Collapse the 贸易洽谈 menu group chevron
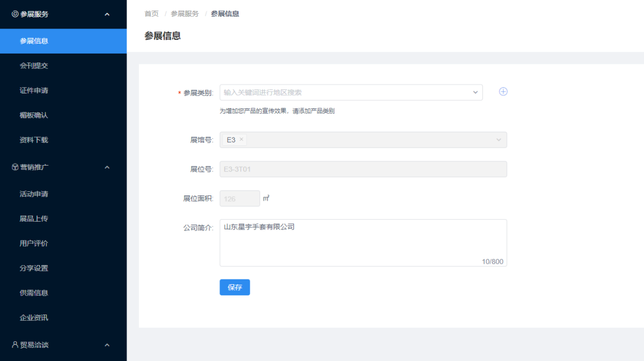Image resolution: width=644 pixels, height=361 pixels. click(107, 345)
